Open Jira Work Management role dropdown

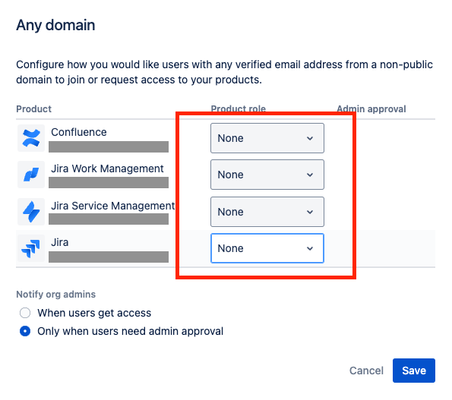(x=267, y=175)
